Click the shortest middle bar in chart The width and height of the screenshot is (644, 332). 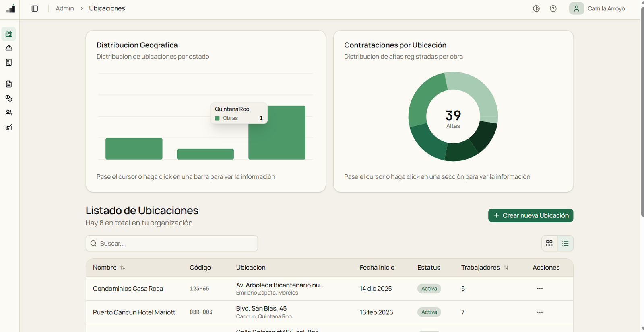coord(205,154)
